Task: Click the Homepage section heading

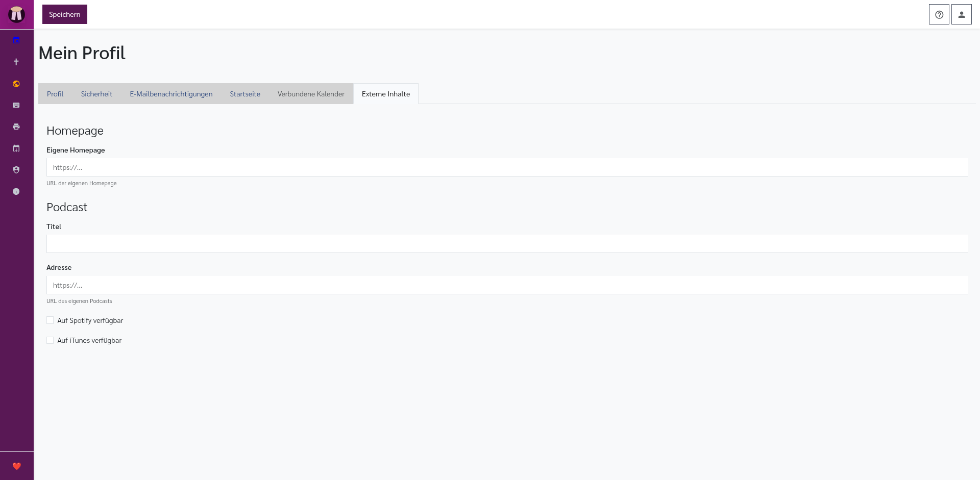Action: (x=75, y=131)
